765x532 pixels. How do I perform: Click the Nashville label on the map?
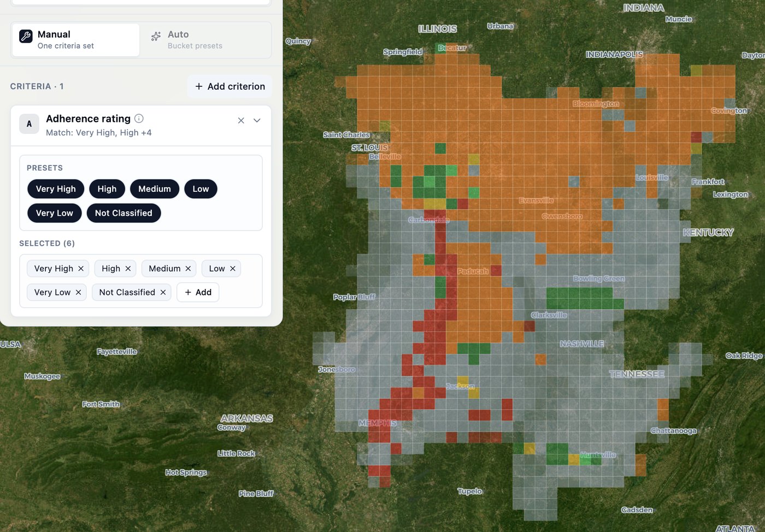click(x=582, y=344)
